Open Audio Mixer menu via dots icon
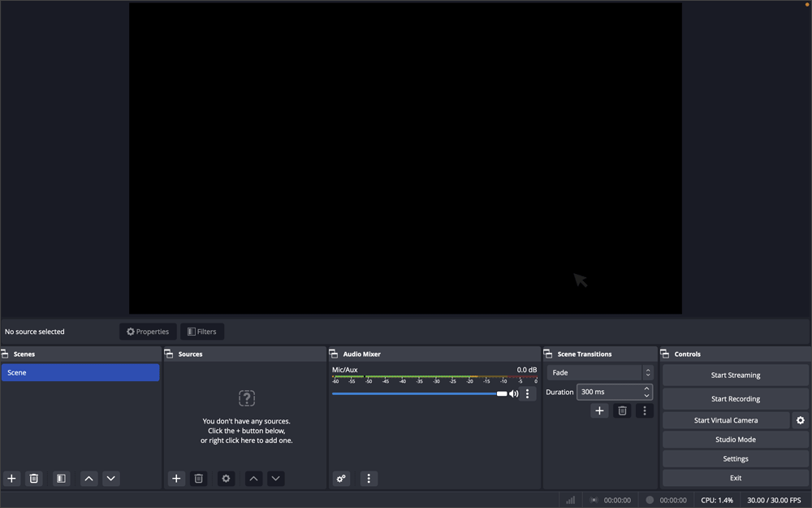This screenshot has width=812, height=508. 369,479
